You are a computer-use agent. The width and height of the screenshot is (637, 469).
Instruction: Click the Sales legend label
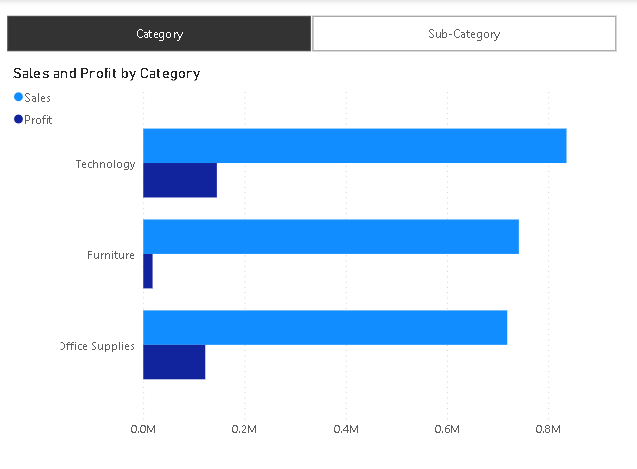pos(38,98)
